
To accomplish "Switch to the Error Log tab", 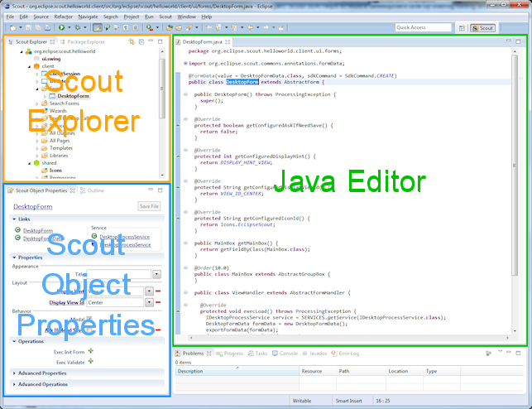I will click(x=345, y=354).
